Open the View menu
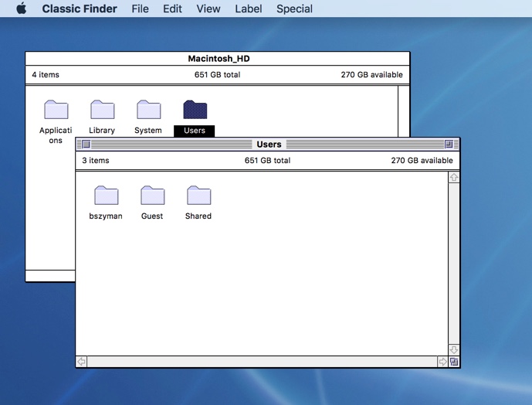Viewport: 532px width, 405px height. pyautogui.click(x=208, y=9)
